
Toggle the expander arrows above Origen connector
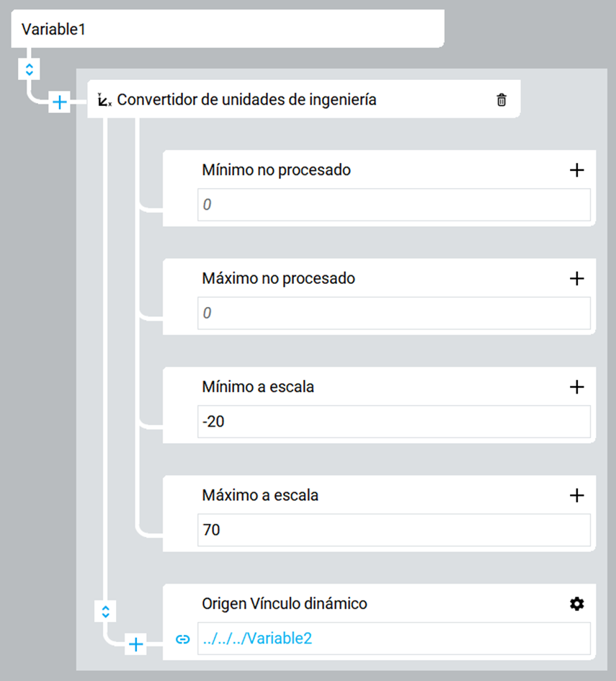tap(105, 612)
